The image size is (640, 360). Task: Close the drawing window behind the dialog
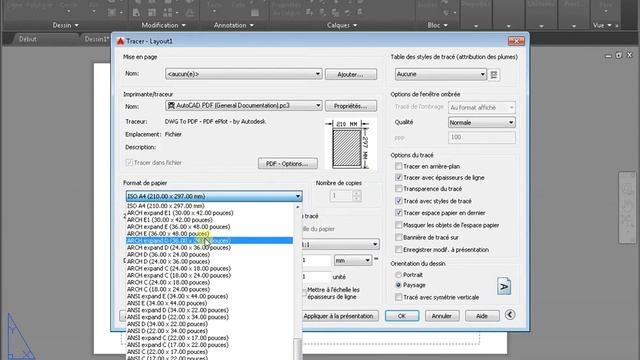click(629, 55)
